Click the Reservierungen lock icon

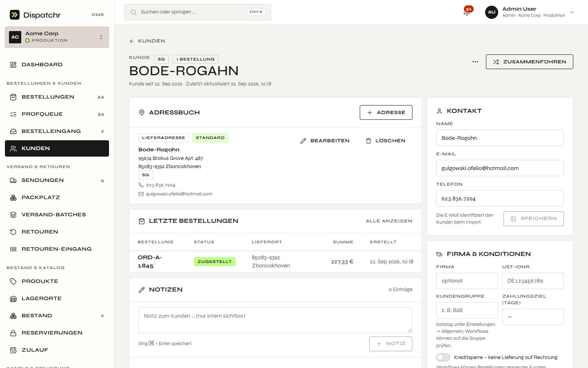(13, 333)
